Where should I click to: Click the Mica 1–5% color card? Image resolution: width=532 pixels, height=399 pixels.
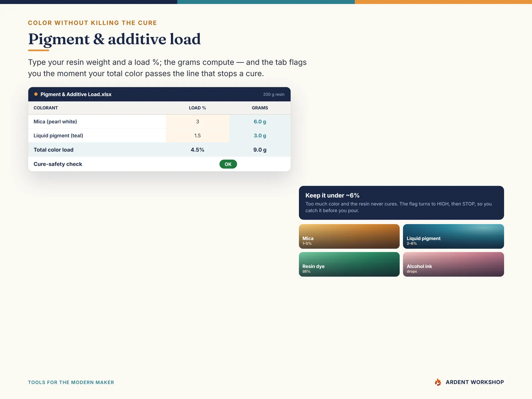tap(349, 236)
